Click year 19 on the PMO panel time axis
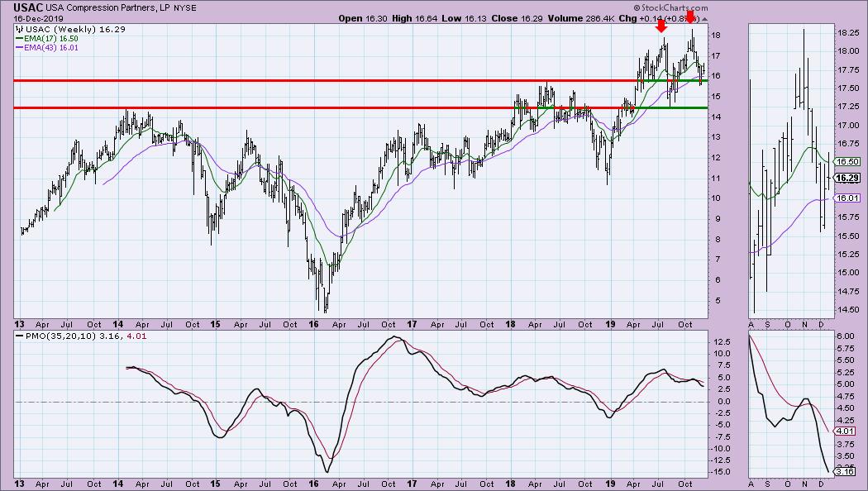The width and height of the screenshot is (868, 491). (610, 484)
